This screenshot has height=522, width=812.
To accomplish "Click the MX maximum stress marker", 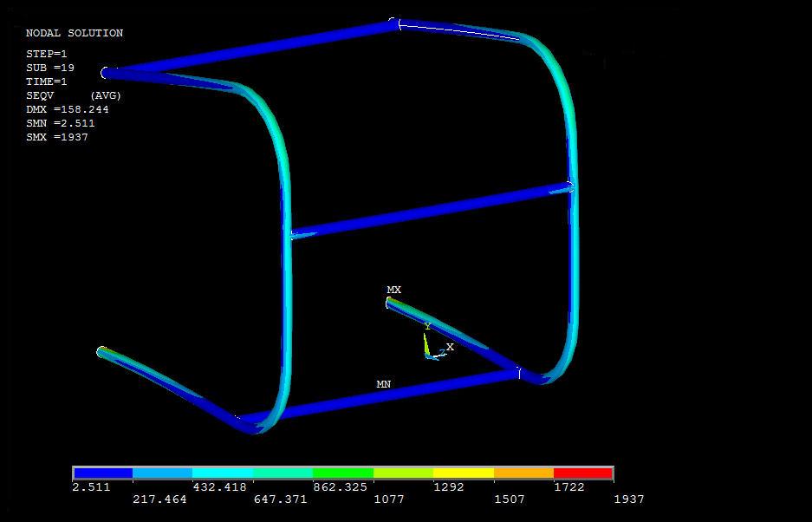I will coord(394,290).
